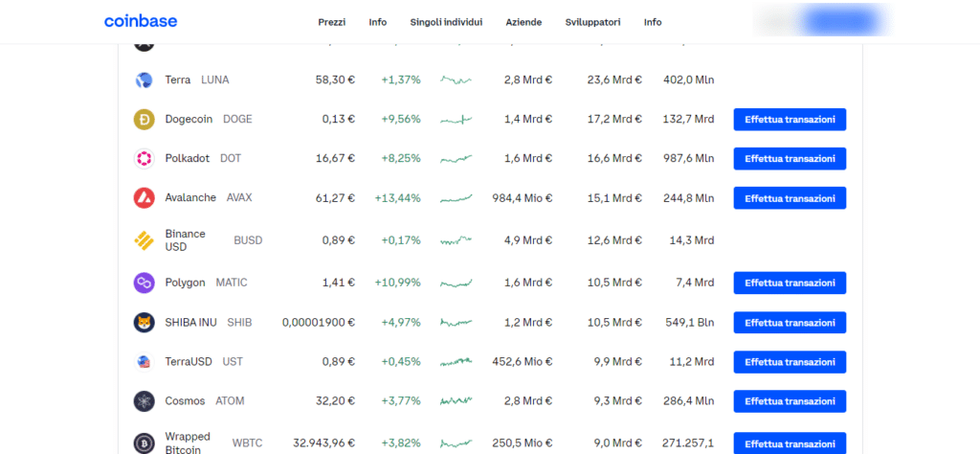Image resolution: width=980 pixels, height=454 pixels.
Task: Click Effettua transazioni for Avalanche
Action: (790, 198)
